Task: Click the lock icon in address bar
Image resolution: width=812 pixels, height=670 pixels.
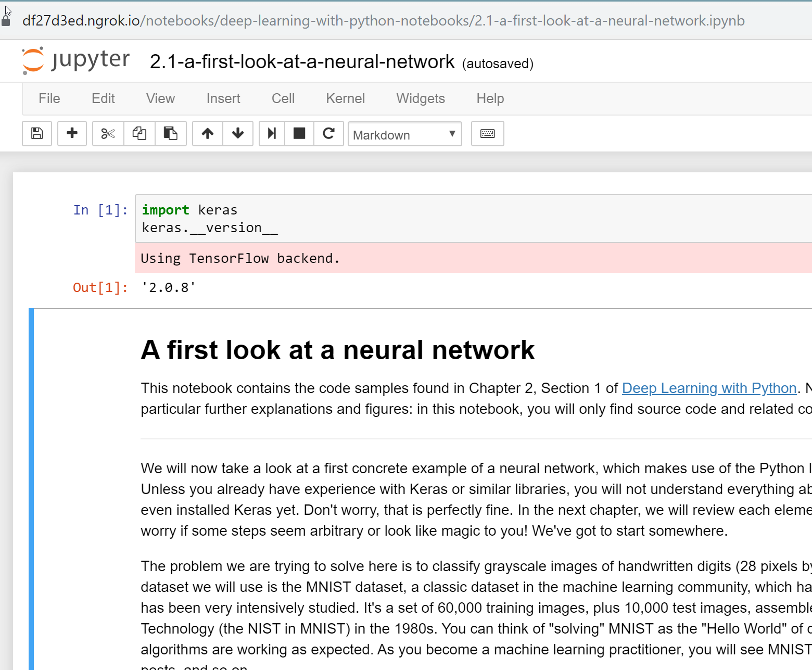Action: pyautogui.click(x=6, y=21)
